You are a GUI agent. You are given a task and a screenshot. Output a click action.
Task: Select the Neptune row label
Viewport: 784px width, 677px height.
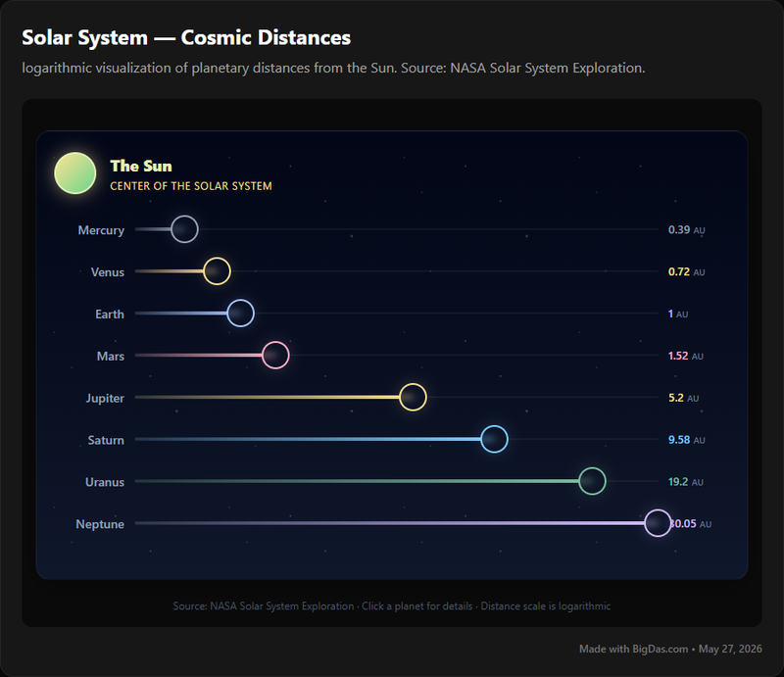(100, 524)
